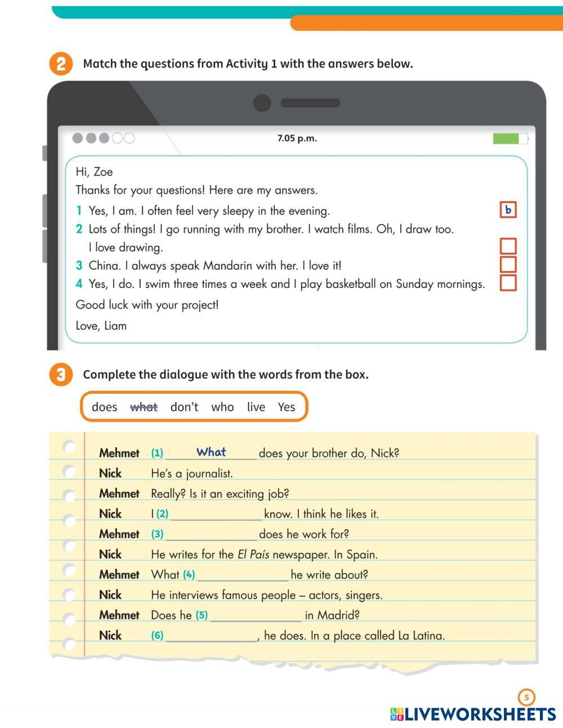This screenshot has width=563, height=728.
Task: Click the orange activity 2 number badge
Action: coord(61,64)
